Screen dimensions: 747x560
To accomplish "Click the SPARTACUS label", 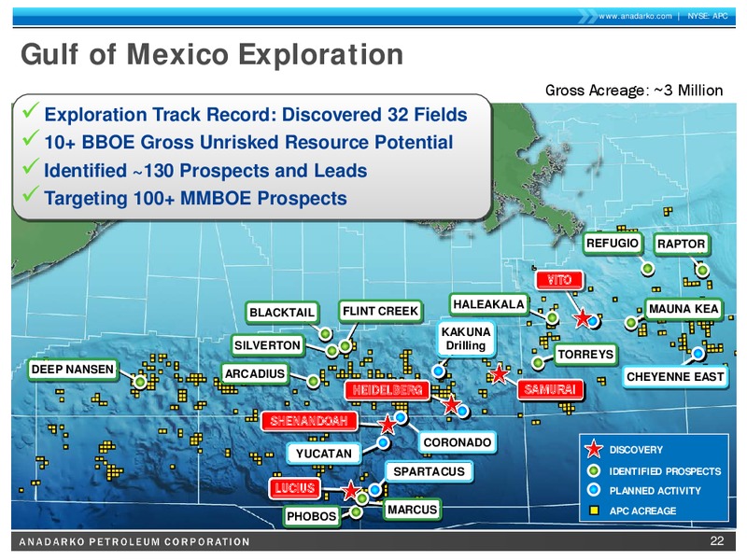I will coord(429,472).
